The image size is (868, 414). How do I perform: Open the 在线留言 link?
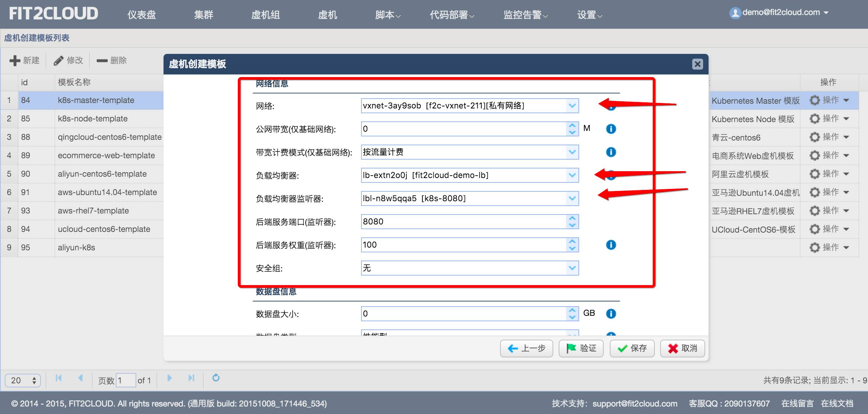[797, 404]
